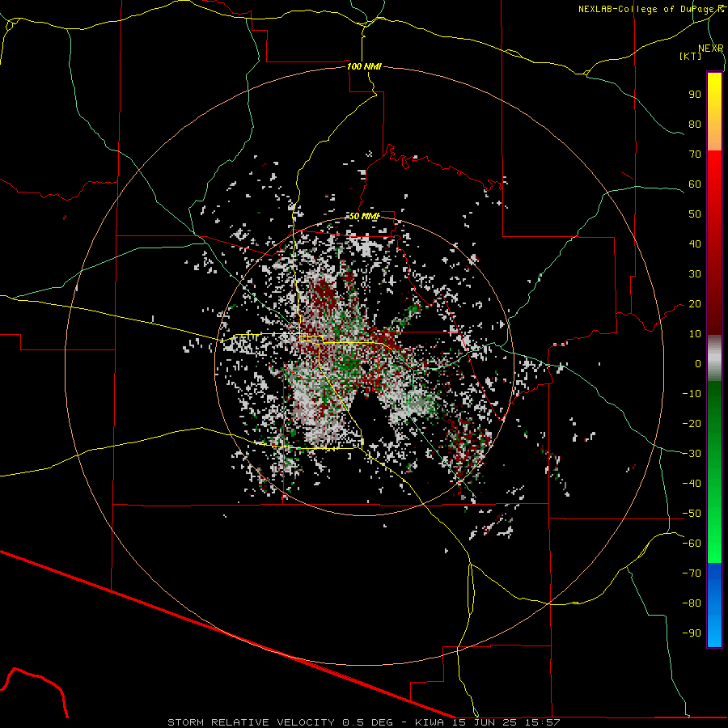
Task: Click the 60 value on velocity scale
Action: click(x=695, y=184)
